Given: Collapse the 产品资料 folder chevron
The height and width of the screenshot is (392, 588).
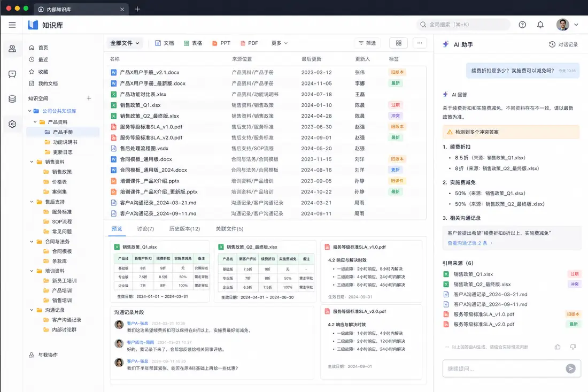Looking at the screenshot, I should (x=35, y=122).
